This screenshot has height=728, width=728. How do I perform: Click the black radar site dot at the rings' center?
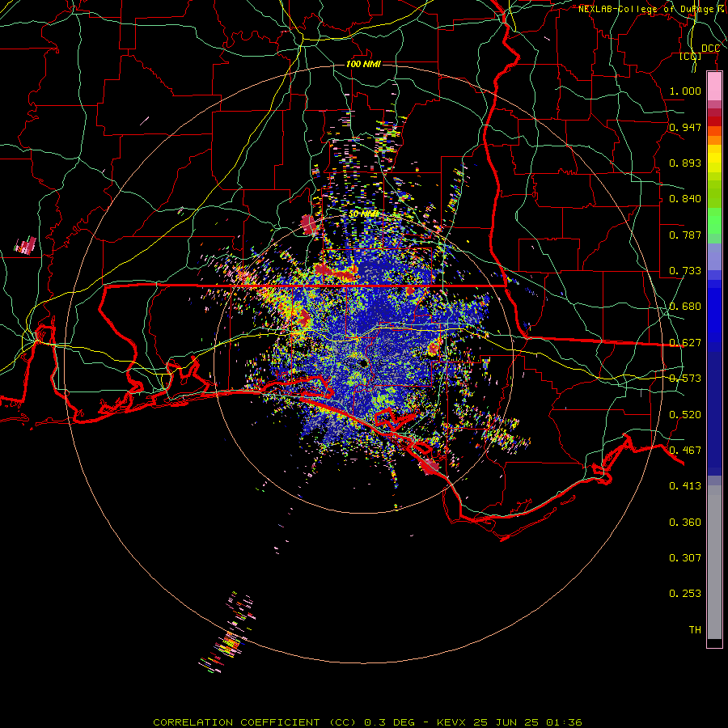pos(363,363)
